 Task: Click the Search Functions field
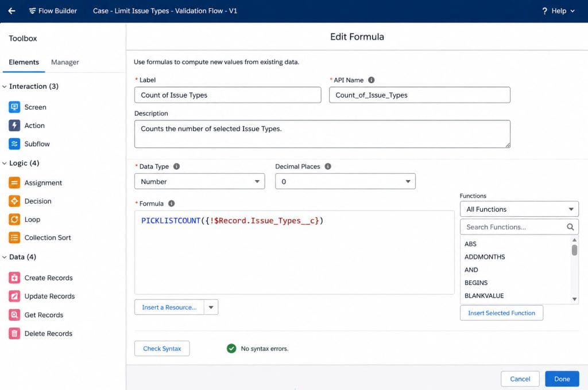(x=519, y=227)
